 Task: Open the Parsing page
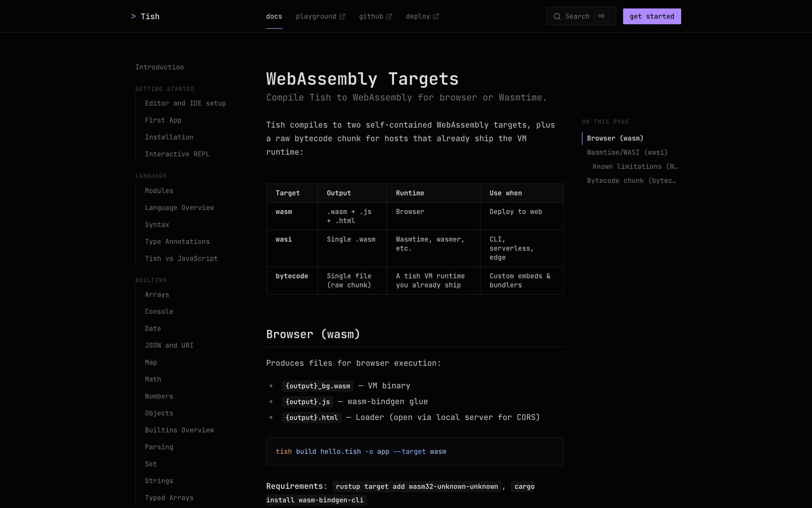coord(159,447)
